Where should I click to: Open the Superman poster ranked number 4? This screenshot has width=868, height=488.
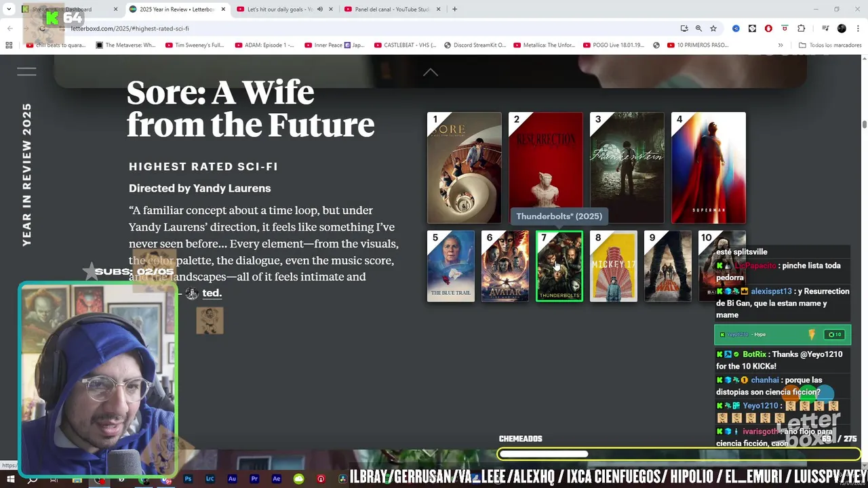point(709,168)
